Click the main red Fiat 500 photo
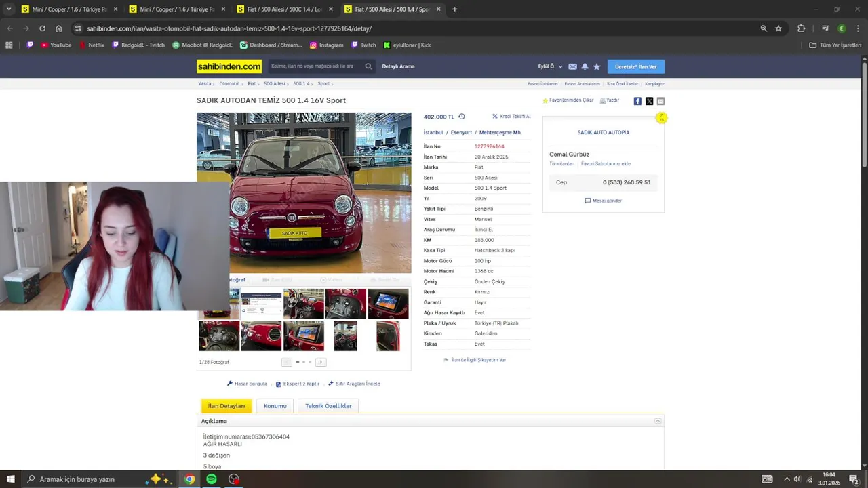 304,193
